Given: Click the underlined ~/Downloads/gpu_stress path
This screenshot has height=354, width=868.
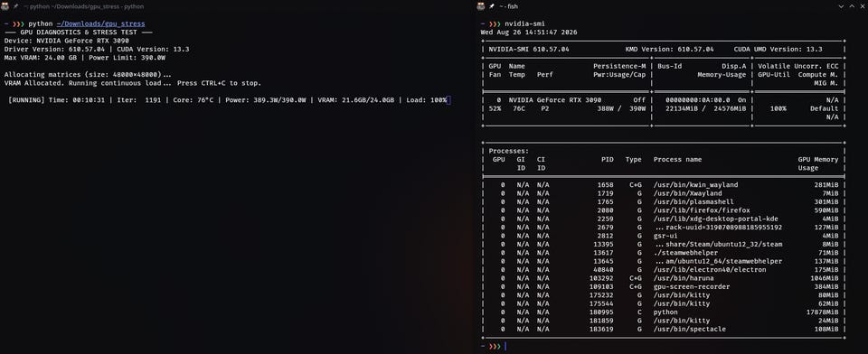Looking at the screenshot, I should click(x=100, y=23).
